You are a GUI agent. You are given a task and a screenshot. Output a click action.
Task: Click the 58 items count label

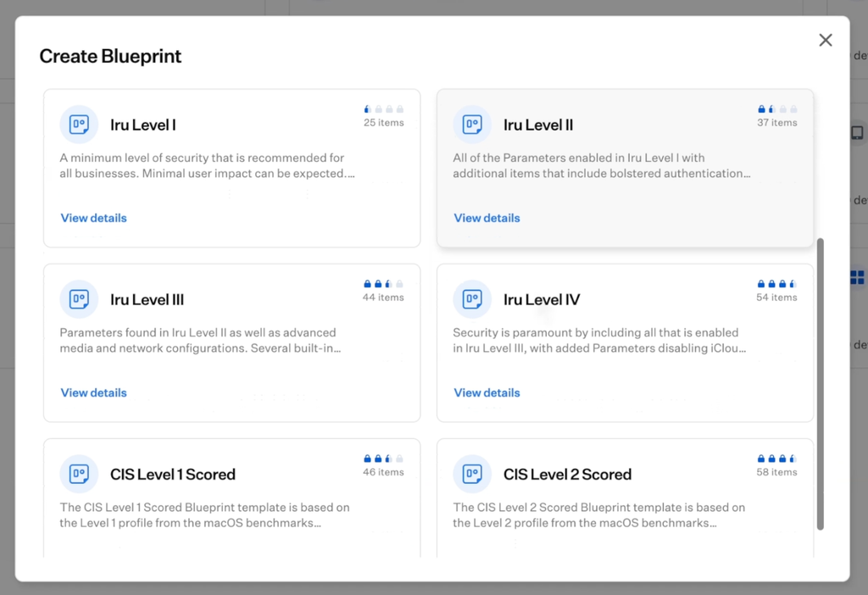[776, 472]
